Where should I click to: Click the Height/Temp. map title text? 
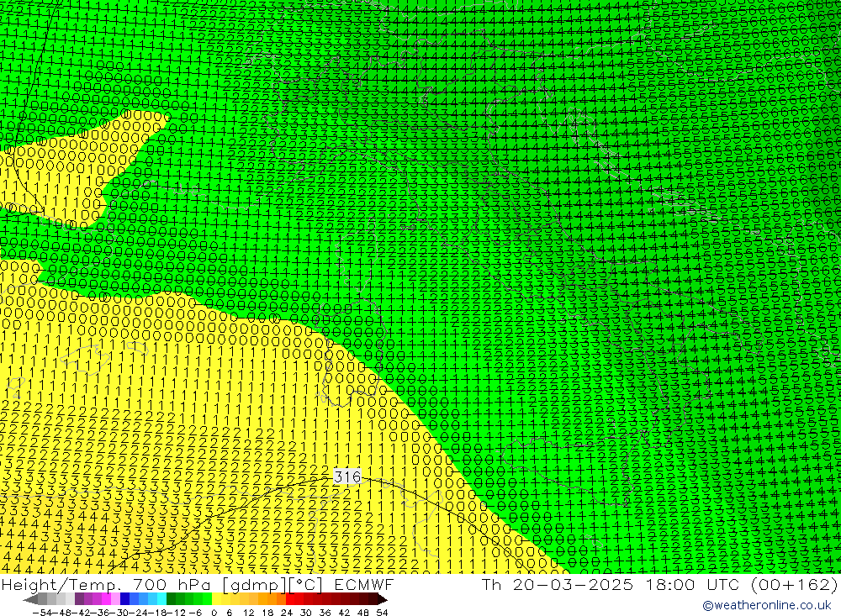coord(61,585)
